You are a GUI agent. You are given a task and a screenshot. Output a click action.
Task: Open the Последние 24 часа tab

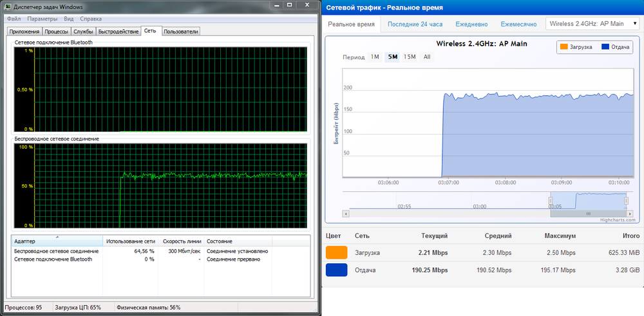(x=415, y=24)
